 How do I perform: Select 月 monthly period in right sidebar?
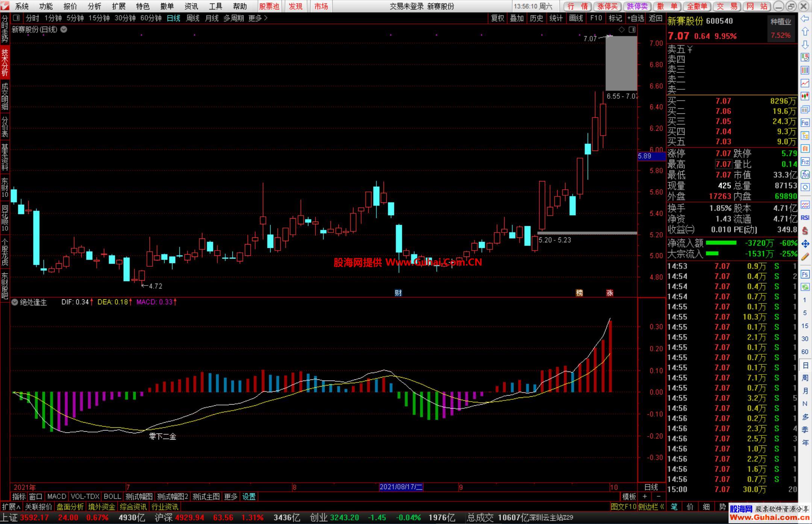(805, 391)
